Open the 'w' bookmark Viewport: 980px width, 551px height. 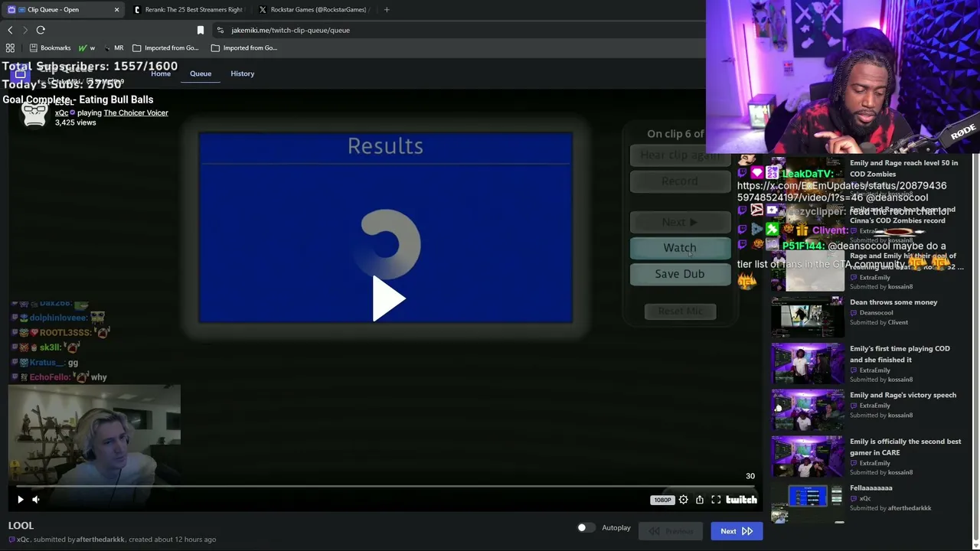(x=87, y=47)
